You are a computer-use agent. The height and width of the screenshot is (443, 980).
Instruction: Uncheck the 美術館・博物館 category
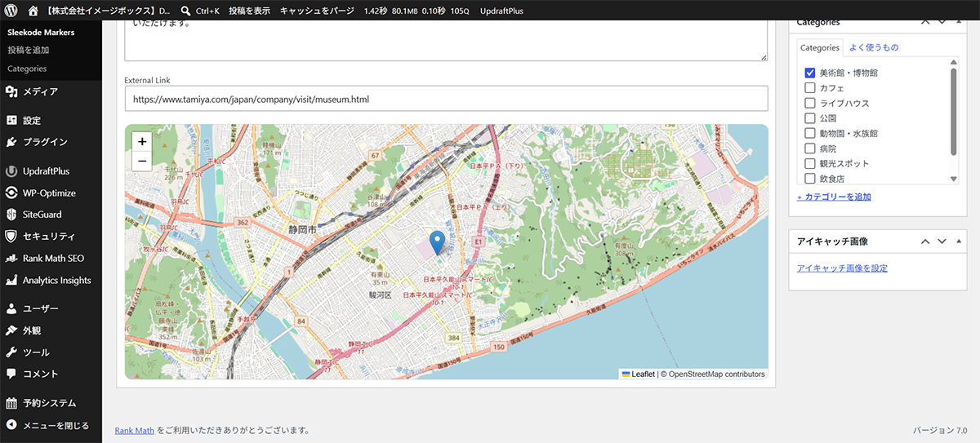pyautogui.click(x=810, y=73)
